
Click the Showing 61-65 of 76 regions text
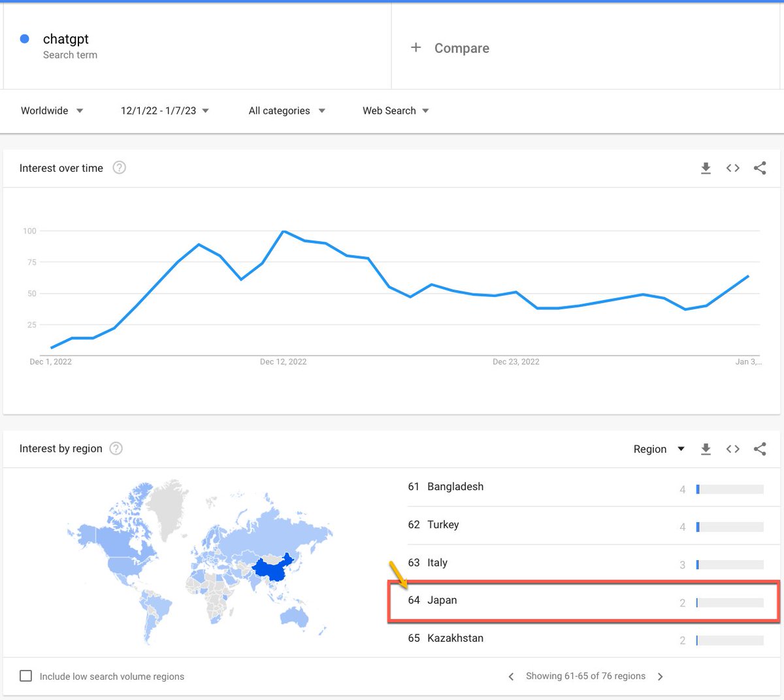click(585, 676)
